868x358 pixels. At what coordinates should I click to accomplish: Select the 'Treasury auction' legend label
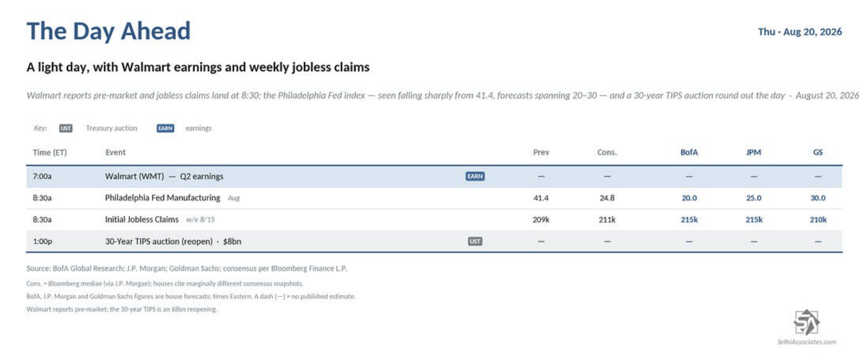click(x=112, y=128)
